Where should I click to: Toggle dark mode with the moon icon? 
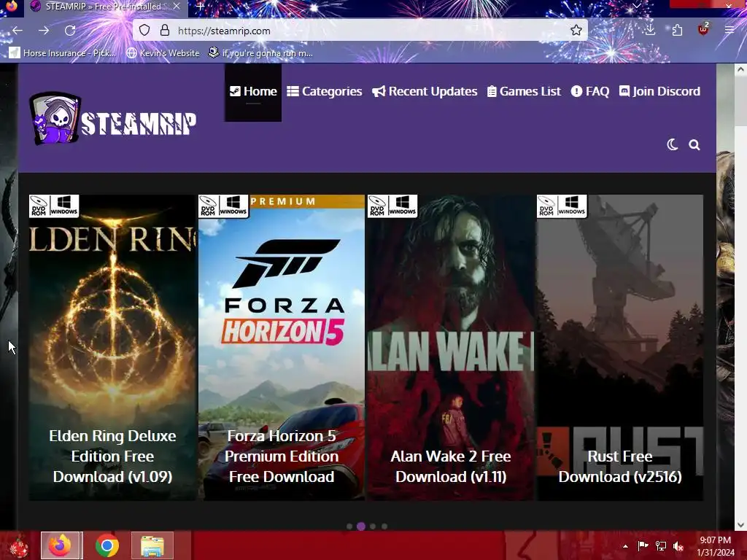pos(673,144)
